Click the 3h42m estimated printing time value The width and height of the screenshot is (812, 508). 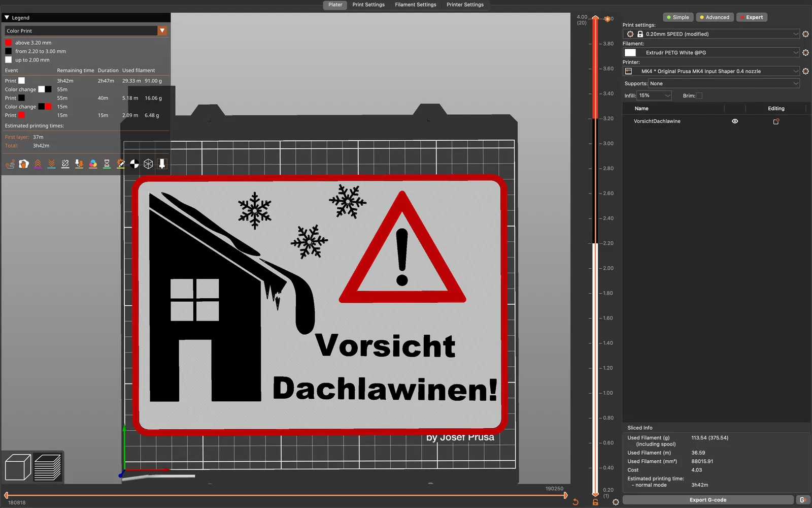point(699,485)
